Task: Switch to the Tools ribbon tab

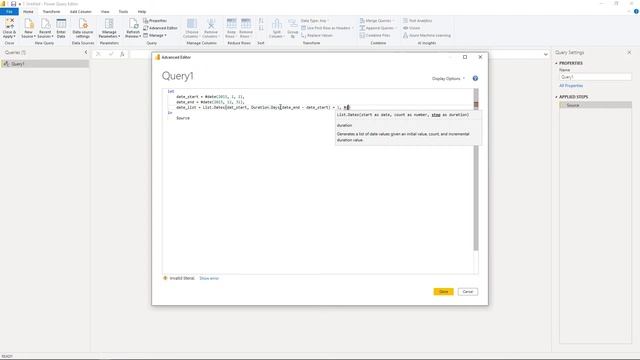Action: [123, 11]
